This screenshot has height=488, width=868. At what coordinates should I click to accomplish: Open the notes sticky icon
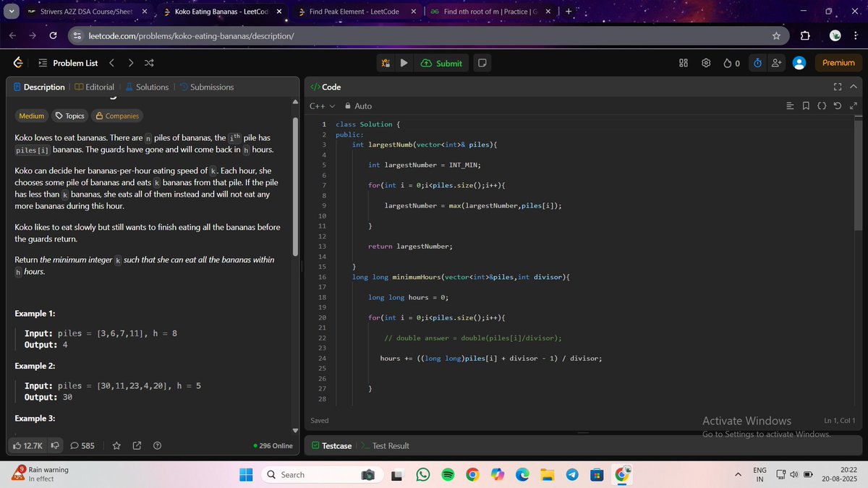coord(482,63)
